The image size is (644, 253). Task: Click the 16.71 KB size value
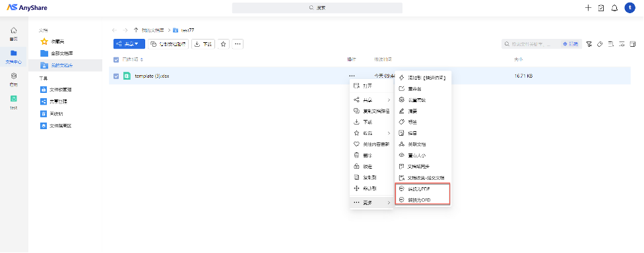coord(523,76)
